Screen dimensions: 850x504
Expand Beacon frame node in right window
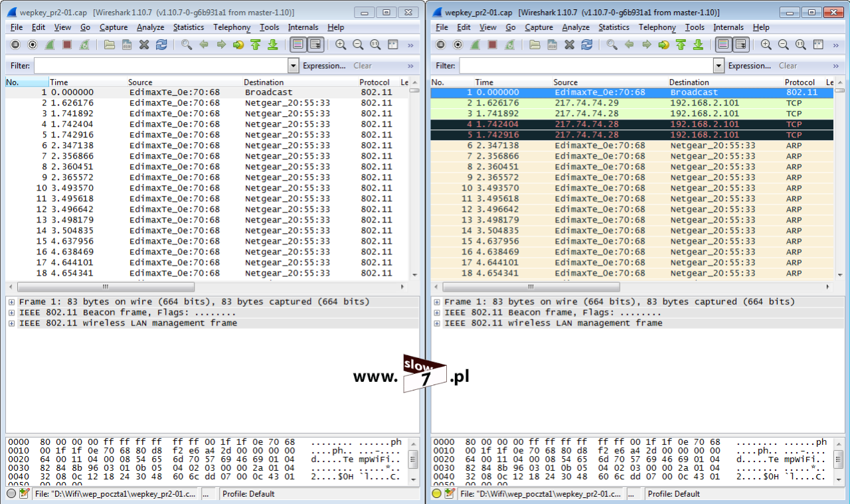437,313
